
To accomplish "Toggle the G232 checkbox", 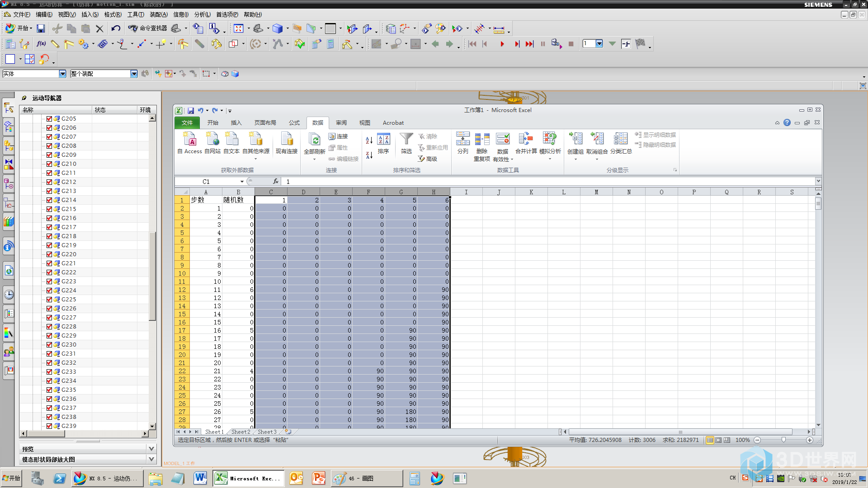I will tap(49, 363).
